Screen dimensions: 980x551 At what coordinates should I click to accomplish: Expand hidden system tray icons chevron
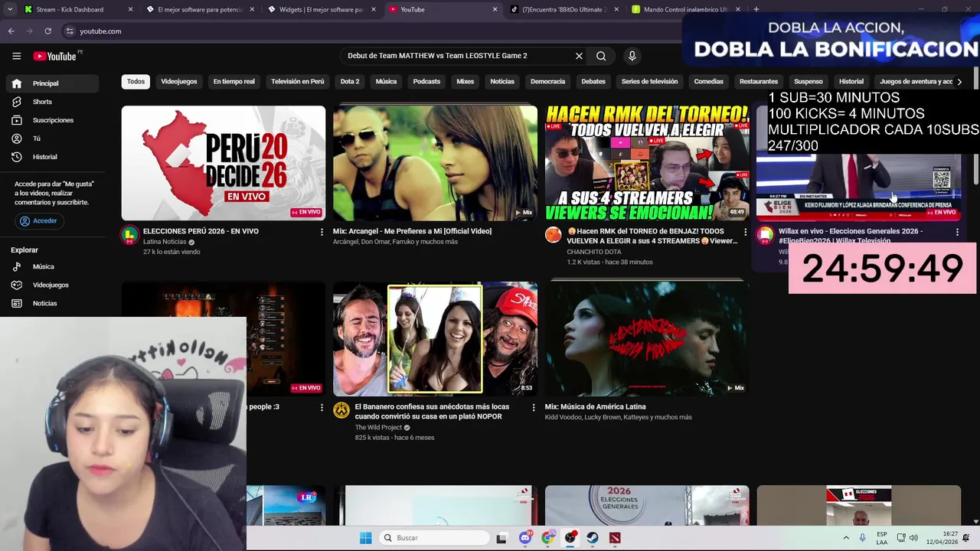[846, 538]
